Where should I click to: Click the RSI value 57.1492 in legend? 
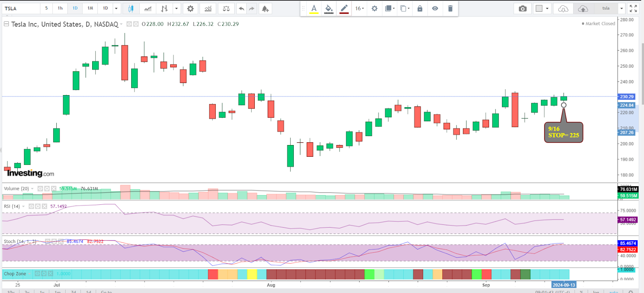coord(58,206)
